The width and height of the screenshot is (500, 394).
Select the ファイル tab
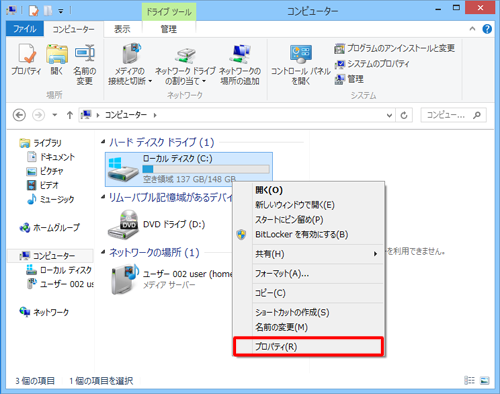25,29
